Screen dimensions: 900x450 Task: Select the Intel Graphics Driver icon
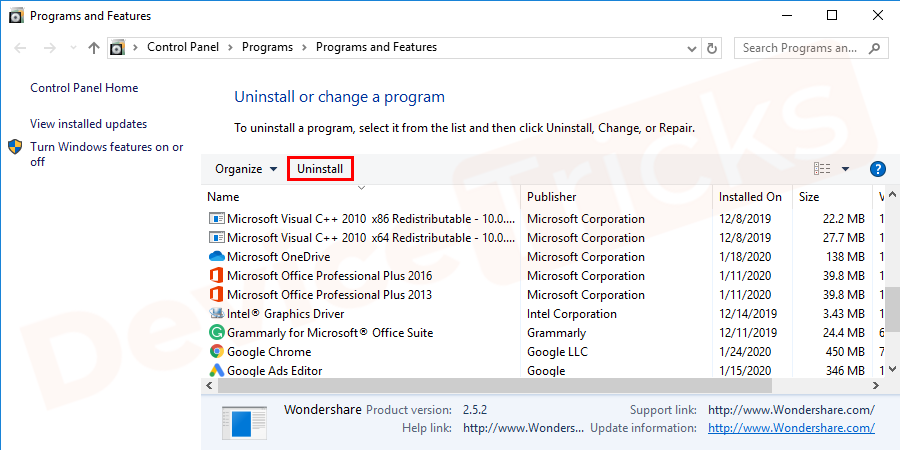pyautogui.click(x=216, y=314)
